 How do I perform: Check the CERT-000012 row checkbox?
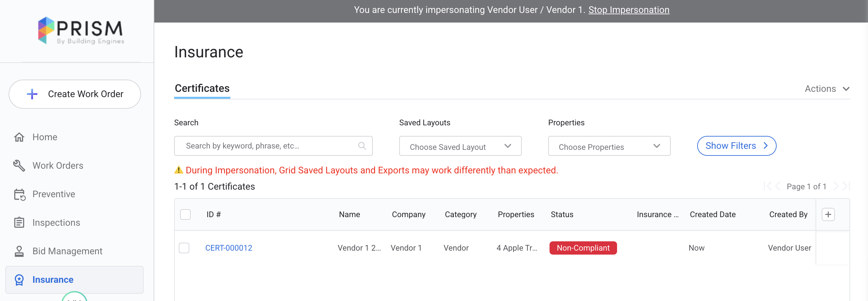point(184,248)
